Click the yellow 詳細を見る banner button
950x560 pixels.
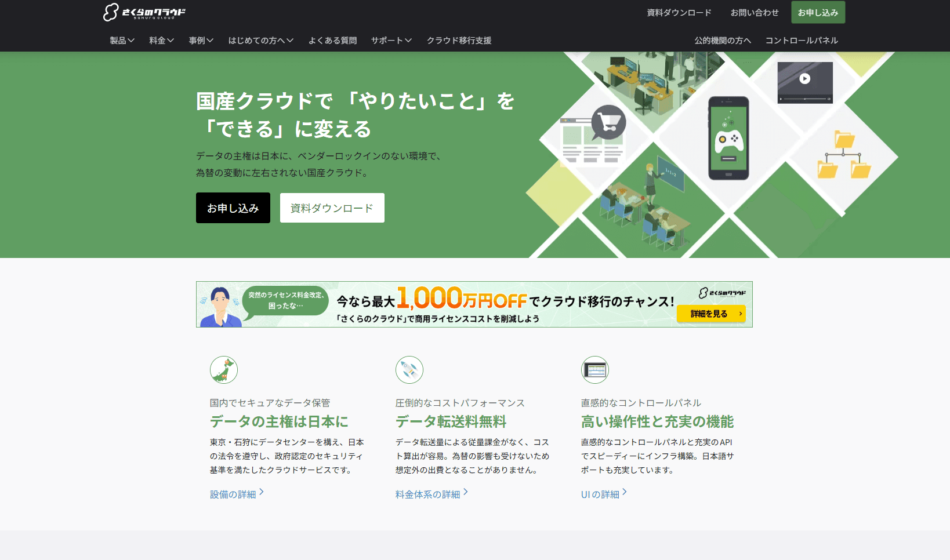point(711,314)
